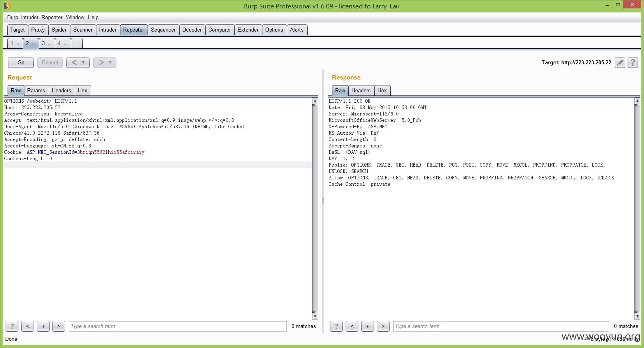Jump to previous Response search match
The width and height of the screenshot is (644, 348).
[x=352, y=326]
